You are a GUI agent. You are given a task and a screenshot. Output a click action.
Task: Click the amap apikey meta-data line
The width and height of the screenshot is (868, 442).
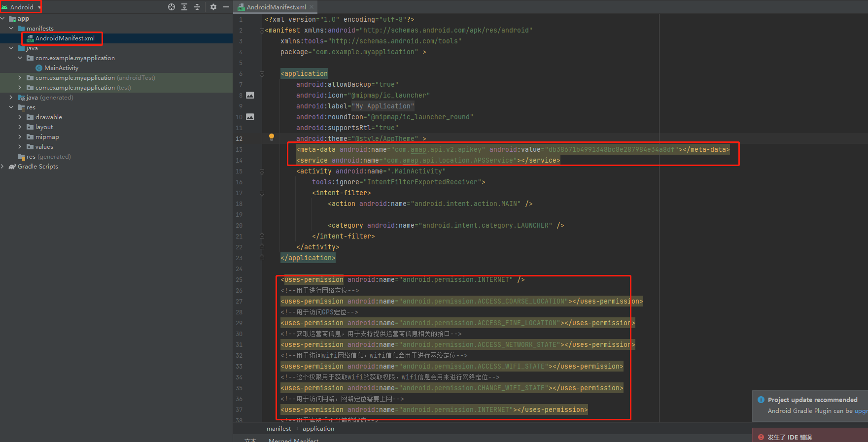(x=513, y=150)
